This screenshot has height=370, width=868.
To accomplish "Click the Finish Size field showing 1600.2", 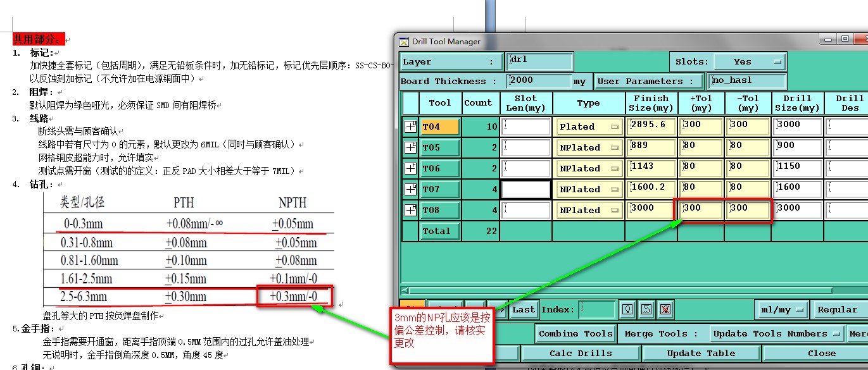I will pyautogui.click(x=651, y=189).
